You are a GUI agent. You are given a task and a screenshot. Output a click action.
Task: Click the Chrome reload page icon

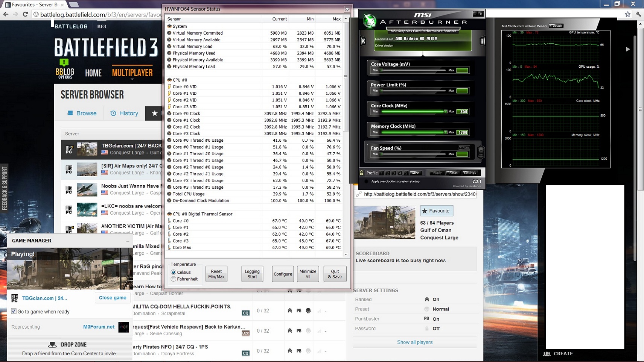click(x=25, y=15)
